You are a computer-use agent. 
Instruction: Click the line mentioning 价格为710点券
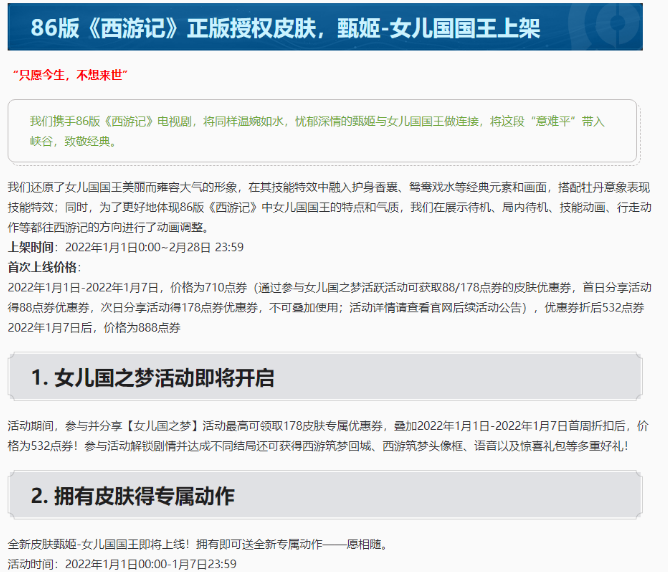[329, 287]
